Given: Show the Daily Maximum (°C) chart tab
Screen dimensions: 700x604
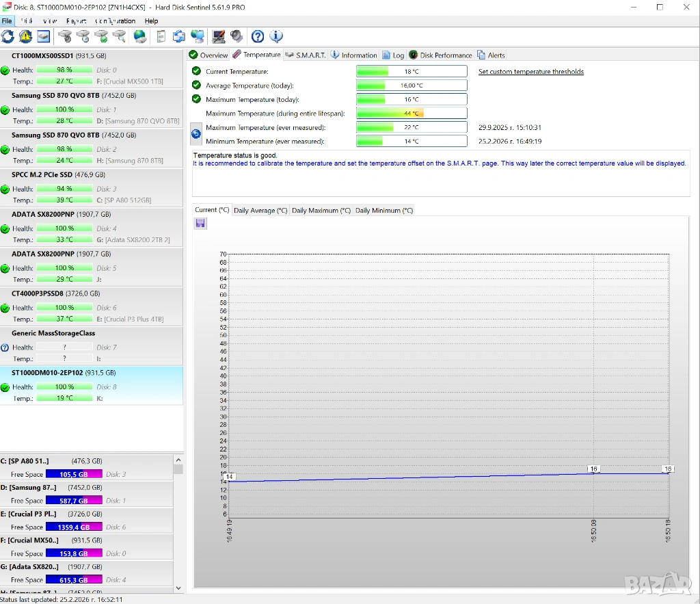Looking at the screenshot, I should coord(321,211).
